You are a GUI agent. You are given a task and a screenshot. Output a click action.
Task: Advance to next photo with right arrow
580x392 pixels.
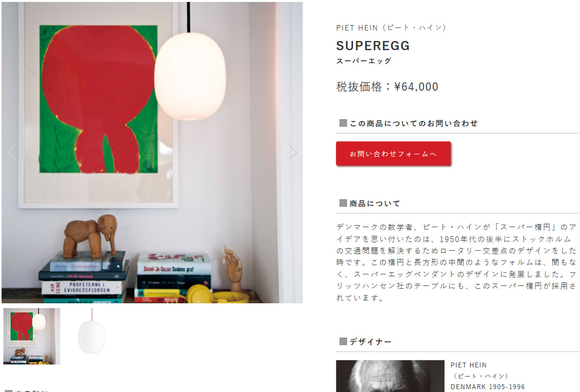293,152
